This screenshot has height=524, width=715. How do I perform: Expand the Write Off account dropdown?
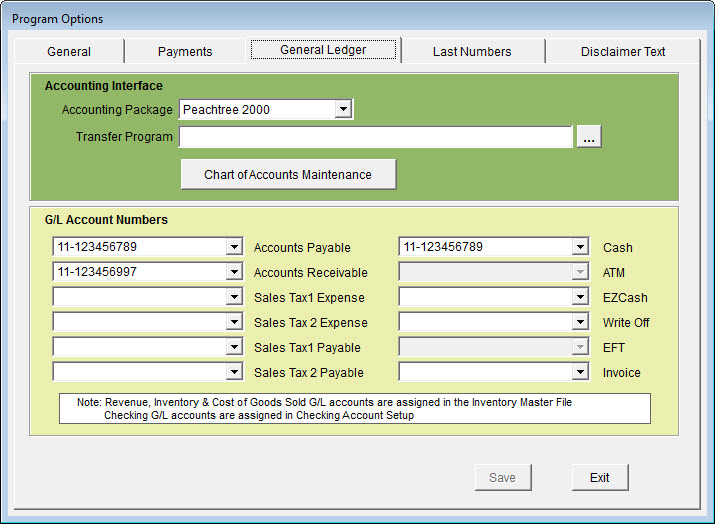click(580, 322)
